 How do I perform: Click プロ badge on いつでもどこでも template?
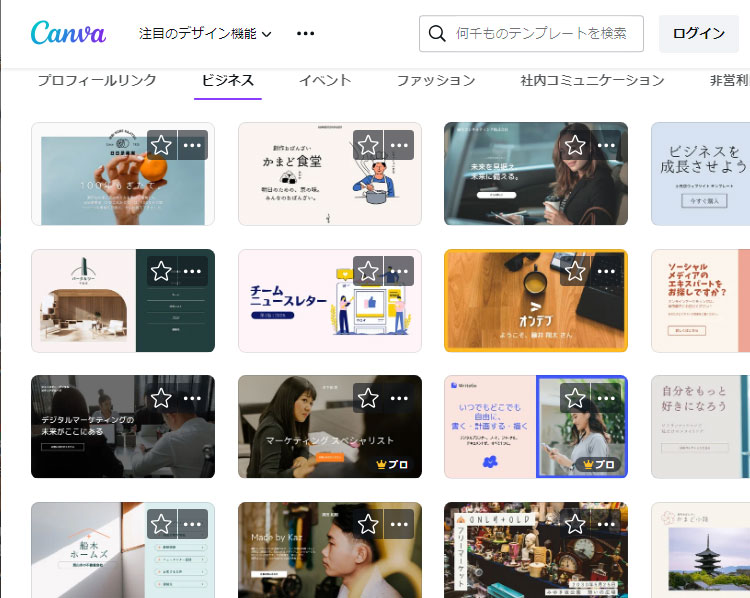click(x=599, y=464)
